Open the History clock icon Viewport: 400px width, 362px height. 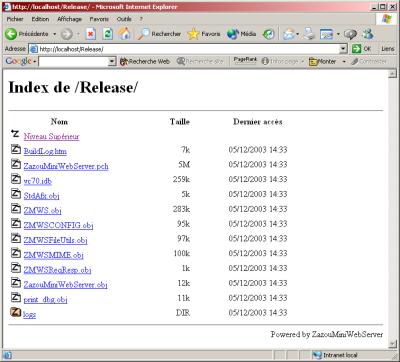point(269,34)
